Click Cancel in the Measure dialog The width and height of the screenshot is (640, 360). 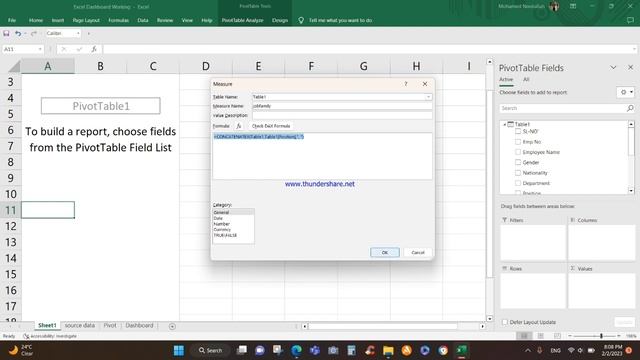tap(418, 252)
